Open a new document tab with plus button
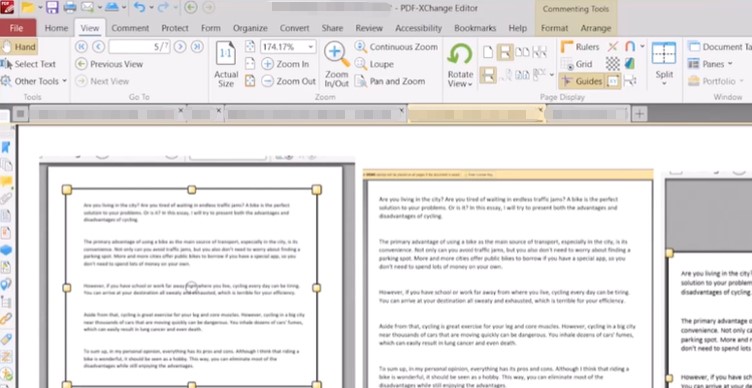The height and width of the screenshot is (388, 752). click(x=639, y=114)
